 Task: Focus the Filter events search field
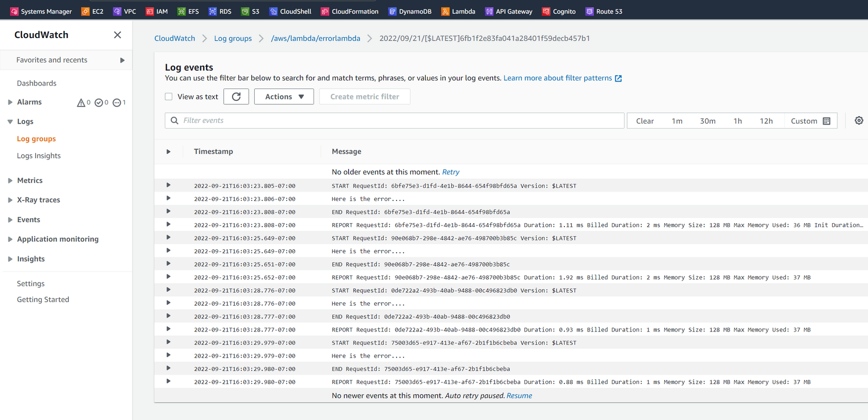click(395, 120)
